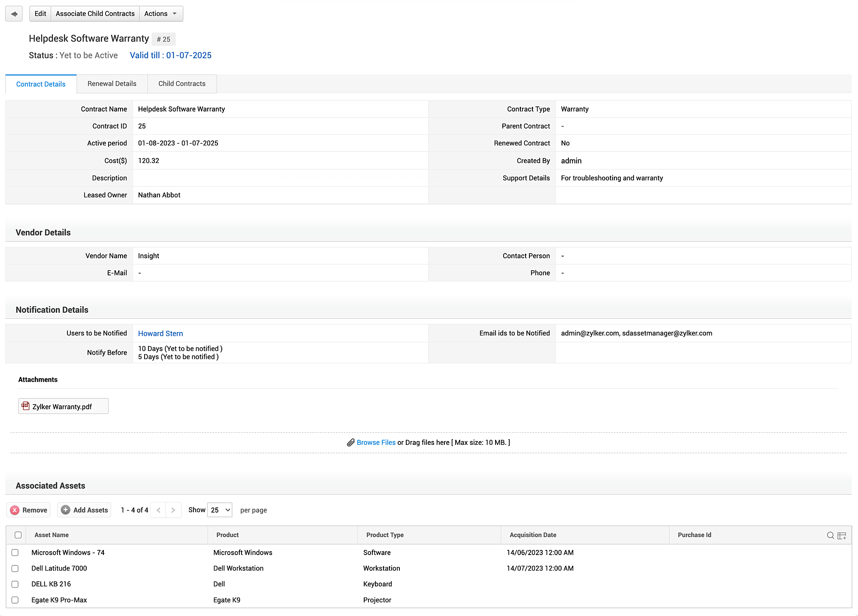This screenshot has height=616, width=858.
Task: Check the Microsoft Windows - 74 row
Action: pos(15,553)
